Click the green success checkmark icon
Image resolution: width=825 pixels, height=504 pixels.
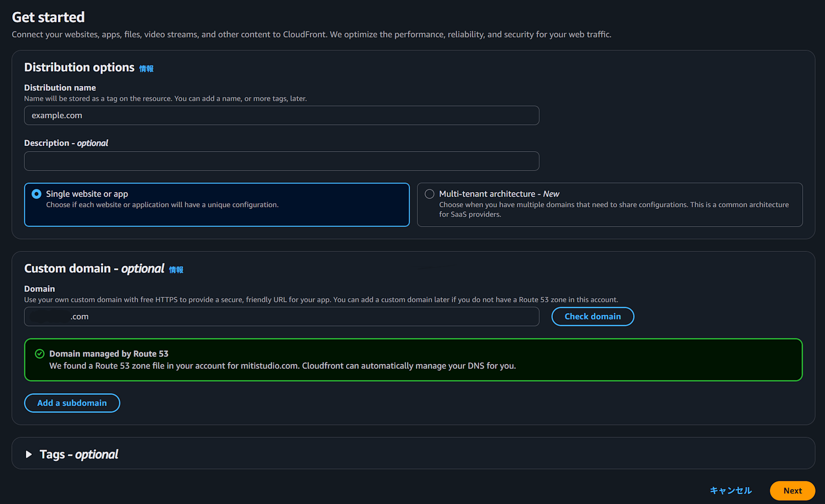coord(40,354)
